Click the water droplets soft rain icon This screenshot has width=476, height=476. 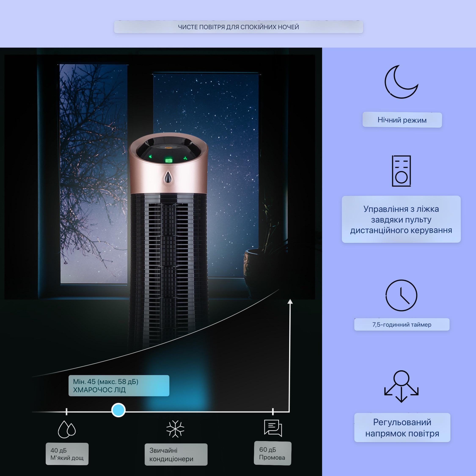point(67,429)
